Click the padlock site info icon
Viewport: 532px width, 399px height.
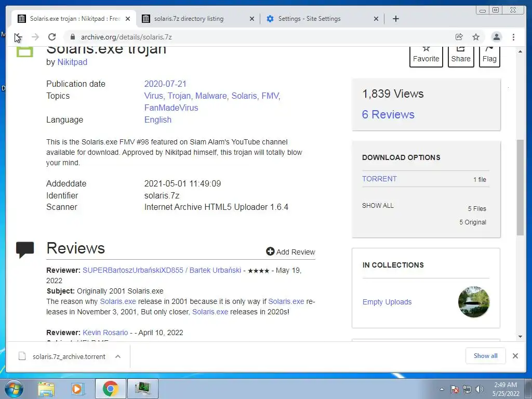(x=72, y=37)
